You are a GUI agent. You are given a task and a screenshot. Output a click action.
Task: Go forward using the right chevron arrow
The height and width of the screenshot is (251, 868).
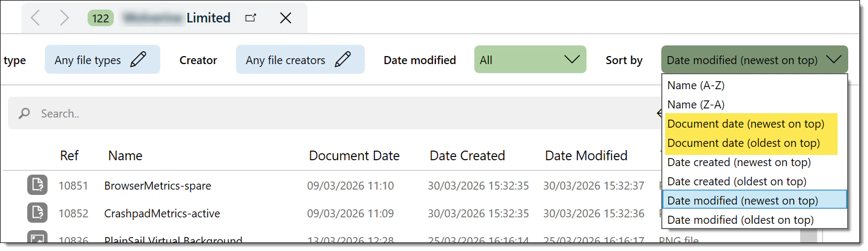pyautogui.click(x=65, y=18)
